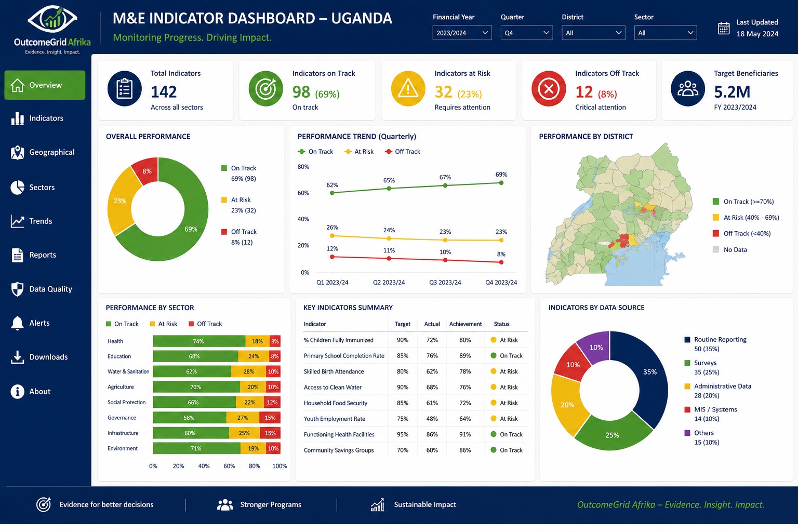
Task: Open the Data Quality sidebar page
Action: [45, 289]
